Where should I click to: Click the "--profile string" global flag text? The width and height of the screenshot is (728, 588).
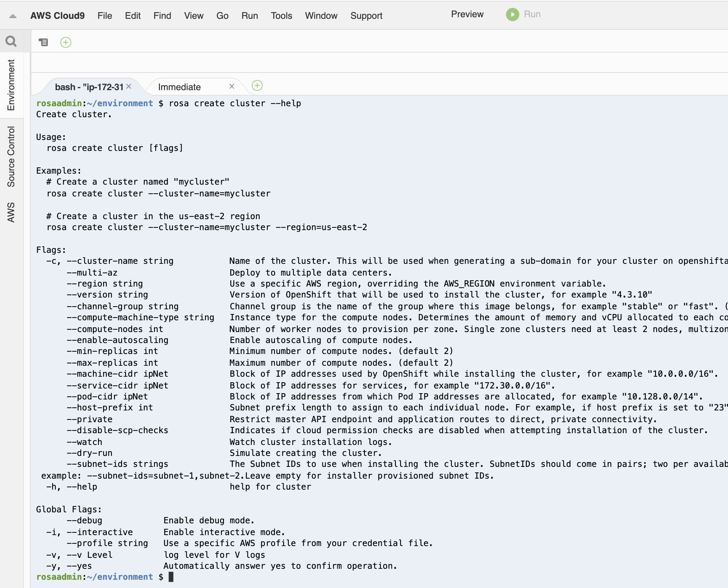coord(107,543)
